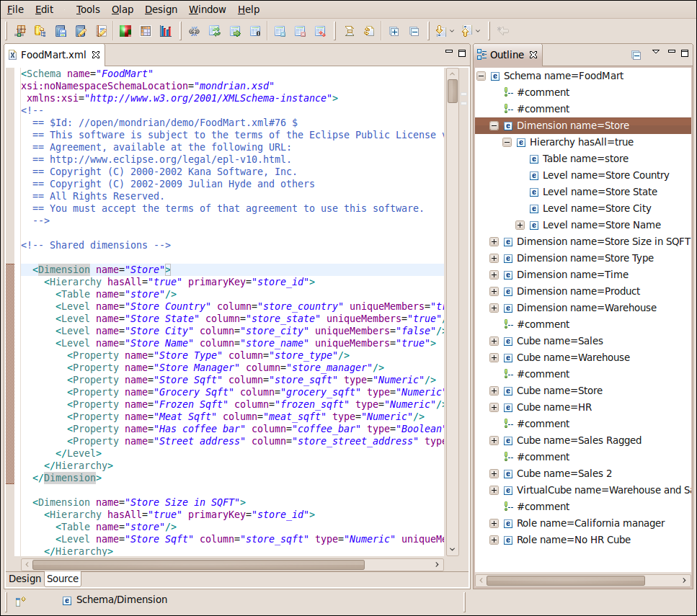Go to next annotation with yellow down arrow
The width and height of the screenshot is (697, 616).
[440, 31]
